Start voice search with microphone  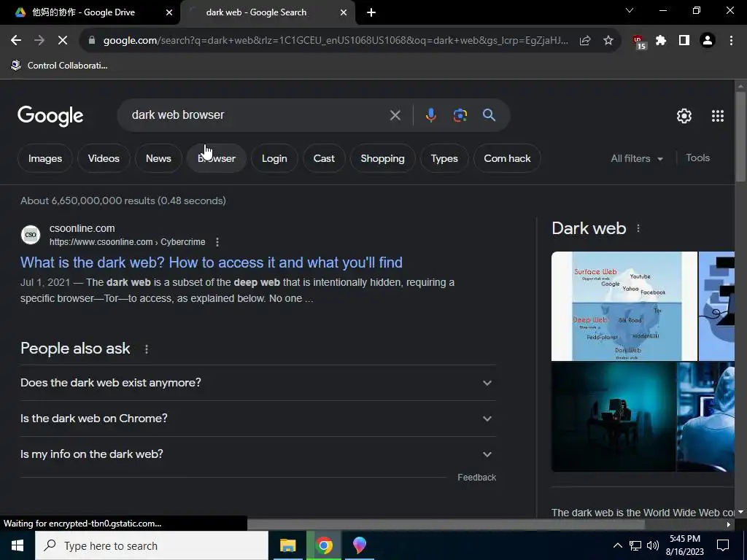[430, 115]
